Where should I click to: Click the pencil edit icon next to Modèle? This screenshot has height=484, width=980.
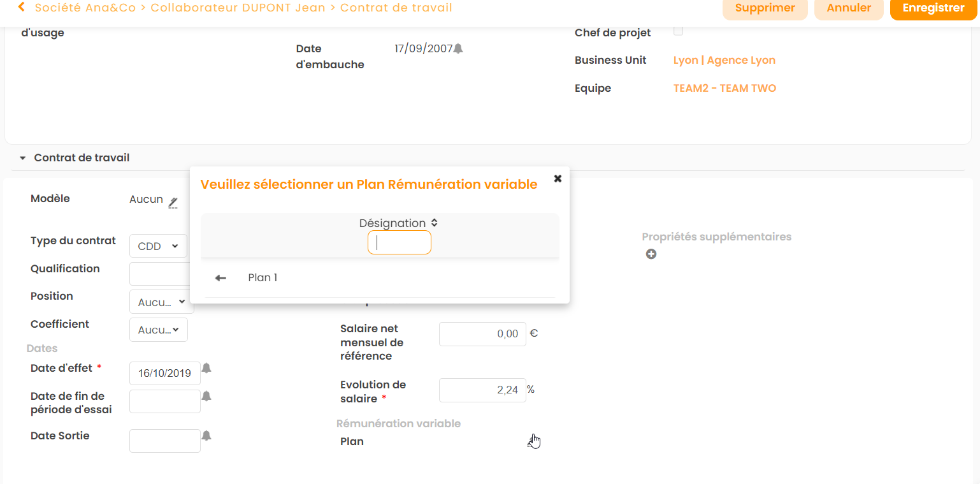pos(173,202)
